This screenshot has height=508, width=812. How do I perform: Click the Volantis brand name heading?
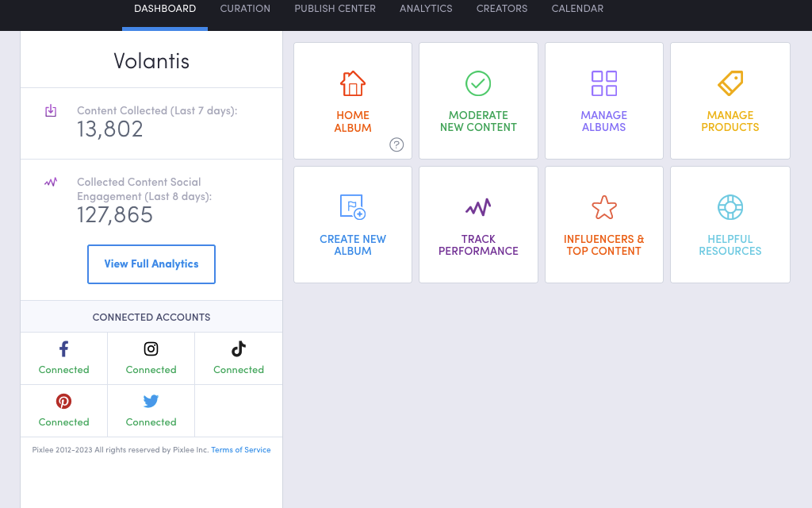[151, 60]
